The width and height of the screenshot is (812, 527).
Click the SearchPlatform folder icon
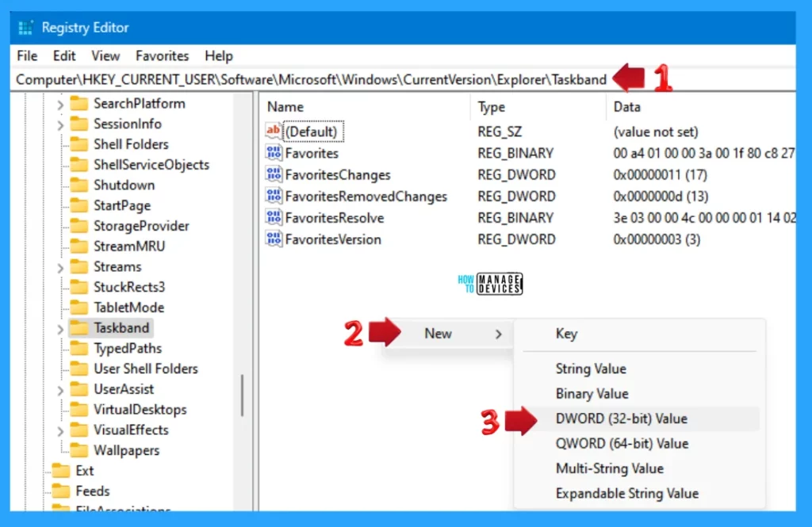point(79,104)
